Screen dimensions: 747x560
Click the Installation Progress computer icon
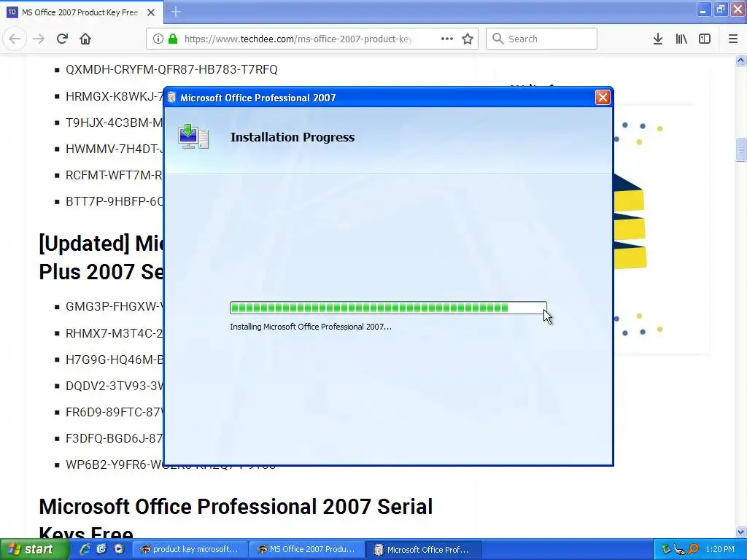193,136
